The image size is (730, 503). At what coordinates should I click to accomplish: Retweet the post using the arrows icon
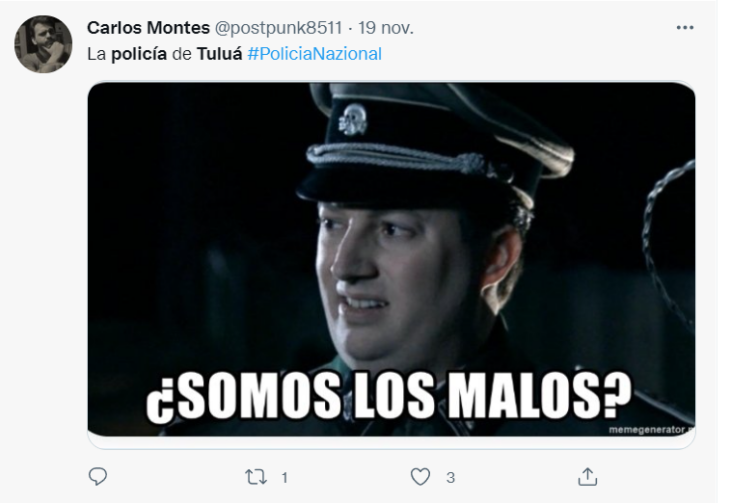256,477
